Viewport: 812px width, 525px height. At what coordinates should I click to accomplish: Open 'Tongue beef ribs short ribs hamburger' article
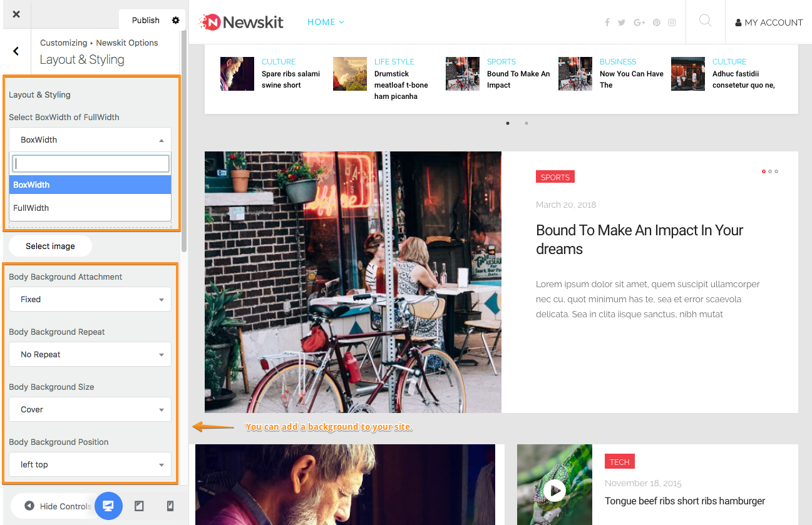685,501
